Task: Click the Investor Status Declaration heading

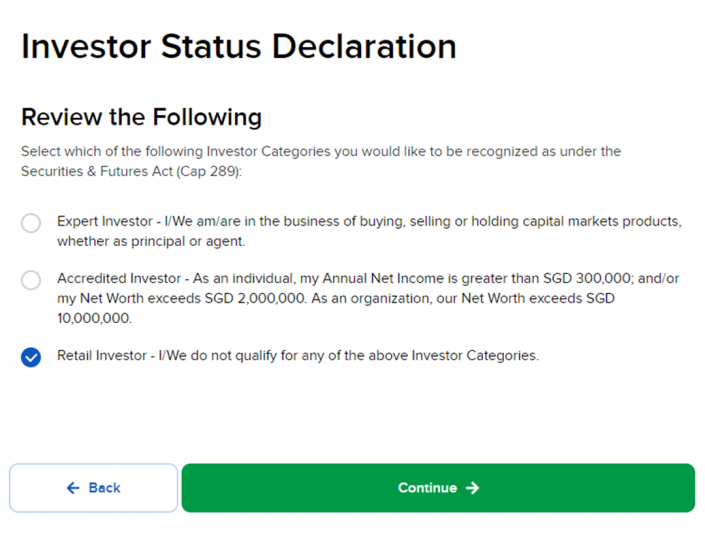Action: tap(238, 47)
